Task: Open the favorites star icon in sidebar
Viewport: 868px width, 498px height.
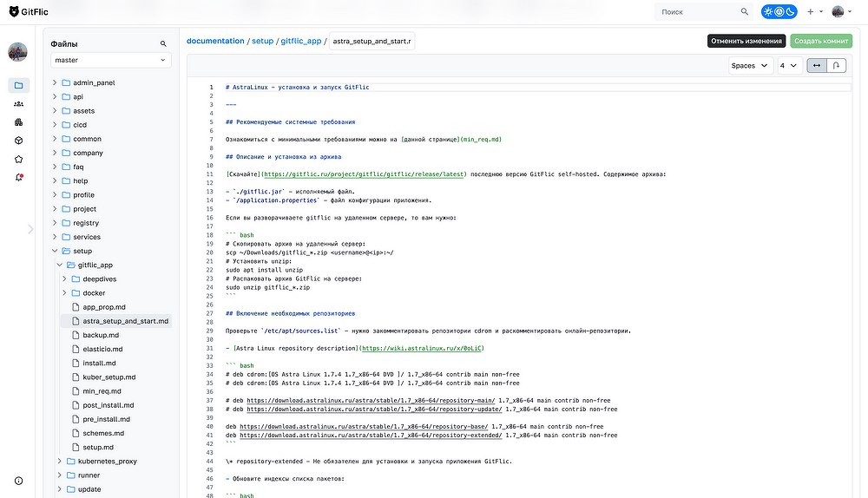Action: coord(18,160)
